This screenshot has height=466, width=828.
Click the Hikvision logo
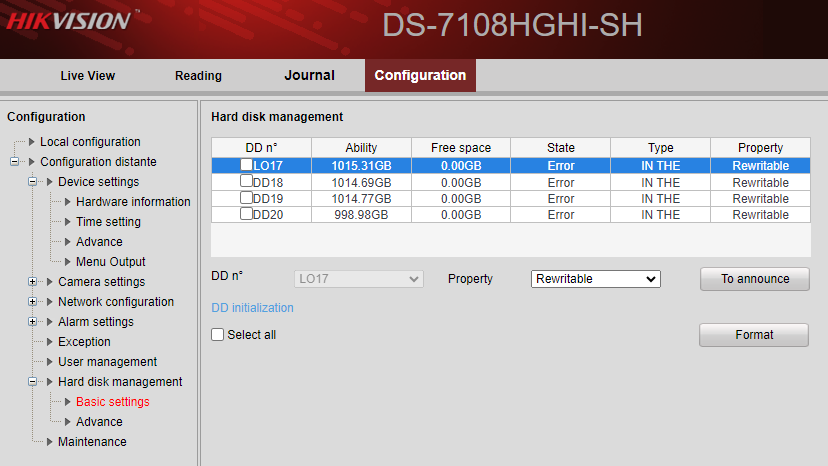73,21
